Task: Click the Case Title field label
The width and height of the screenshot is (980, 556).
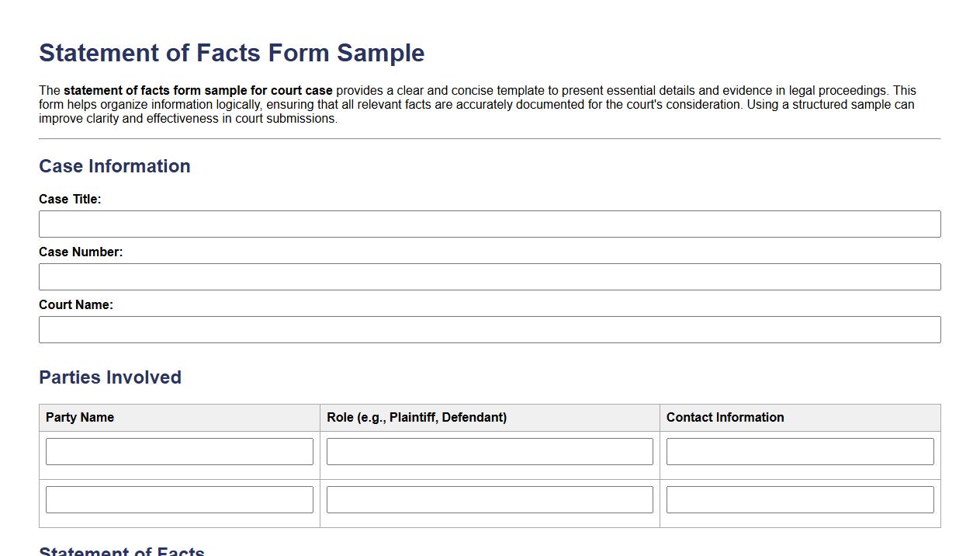Action: pos(70,199)
